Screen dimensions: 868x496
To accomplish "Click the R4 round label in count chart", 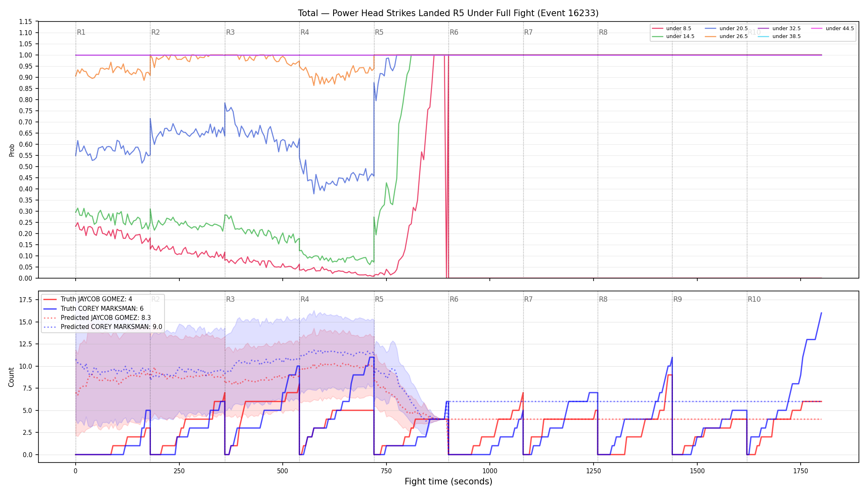I will tap(305, 299).
